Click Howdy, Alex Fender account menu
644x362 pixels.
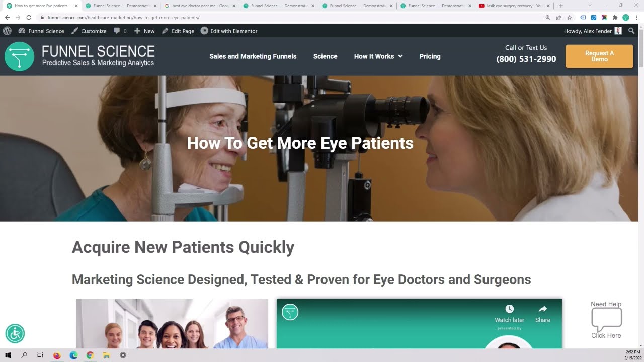(593, 31)
